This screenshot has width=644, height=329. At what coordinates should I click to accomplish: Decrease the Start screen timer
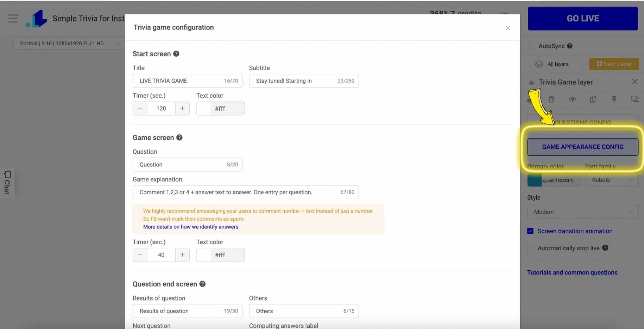pos(140,108)
